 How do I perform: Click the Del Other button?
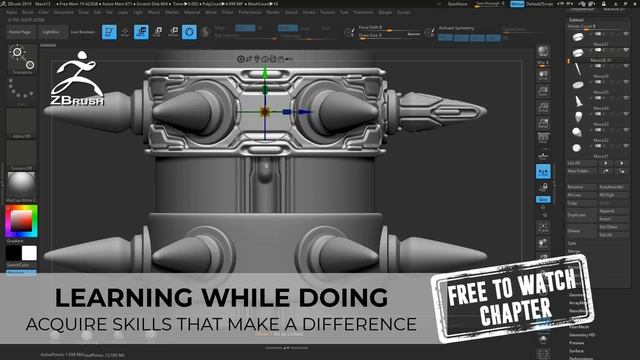[613, 227]
